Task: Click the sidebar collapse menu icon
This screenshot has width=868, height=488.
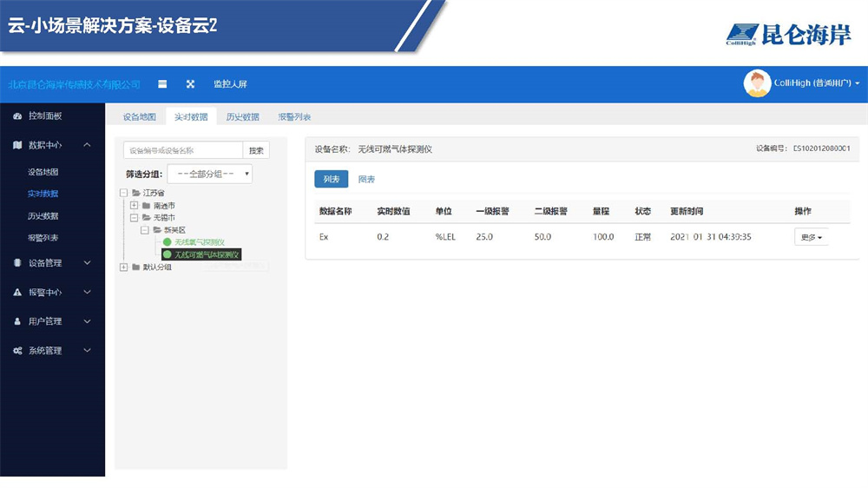Action: click(162, 84)
